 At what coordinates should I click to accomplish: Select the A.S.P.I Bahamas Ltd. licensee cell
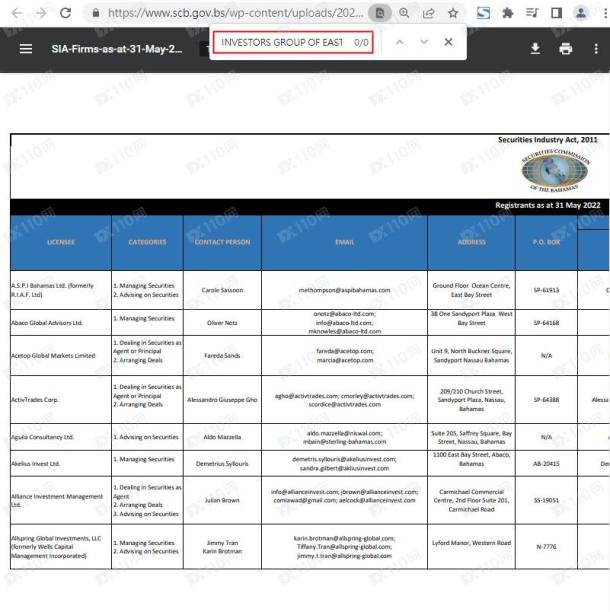[60, 290]
